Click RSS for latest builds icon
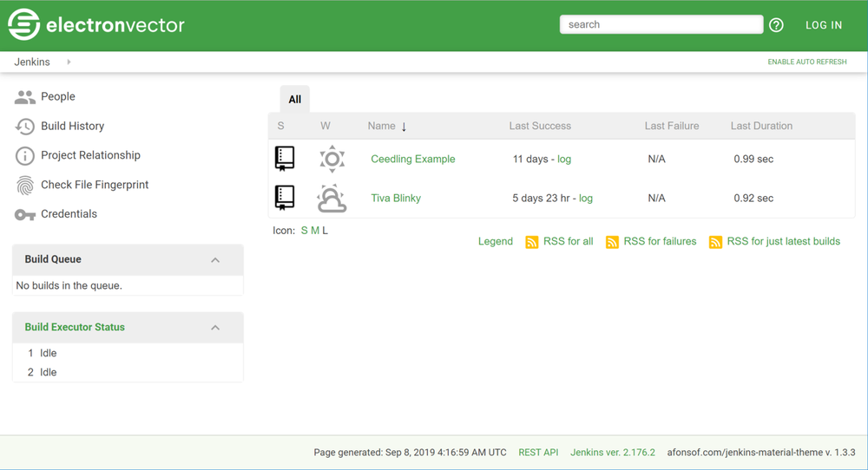 (x=715, y=242)
